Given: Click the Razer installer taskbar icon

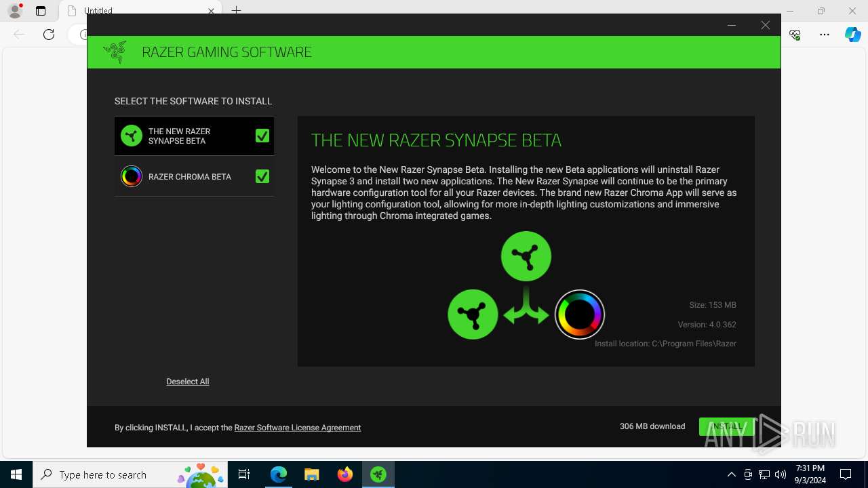Looking at the screenshot, I should click(378, 474).
